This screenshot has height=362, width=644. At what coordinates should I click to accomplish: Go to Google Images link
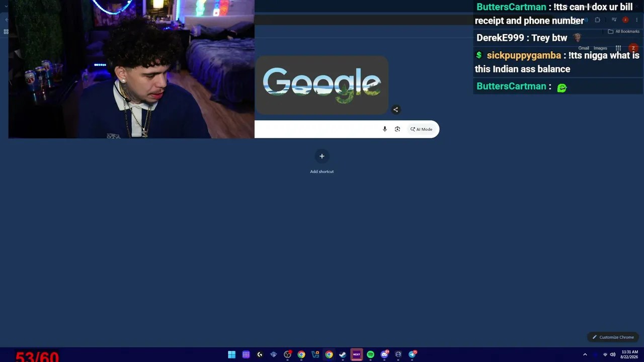click(x=600, y=48)
